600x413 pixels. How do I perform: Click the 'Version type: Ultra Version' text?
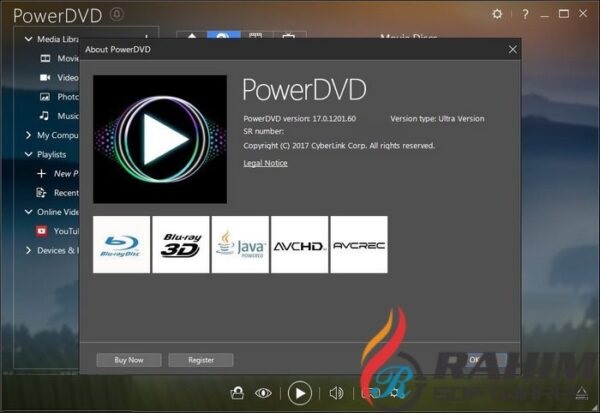tap(437, 119)
